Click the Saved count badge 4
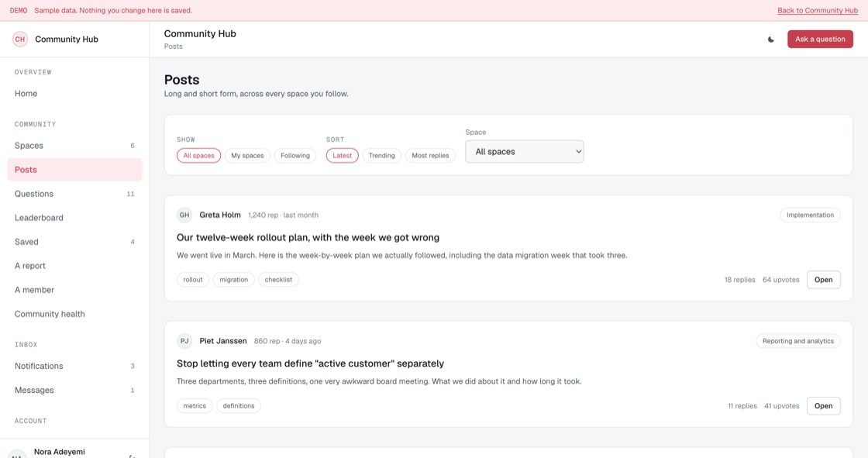 (x=133, y=242)
